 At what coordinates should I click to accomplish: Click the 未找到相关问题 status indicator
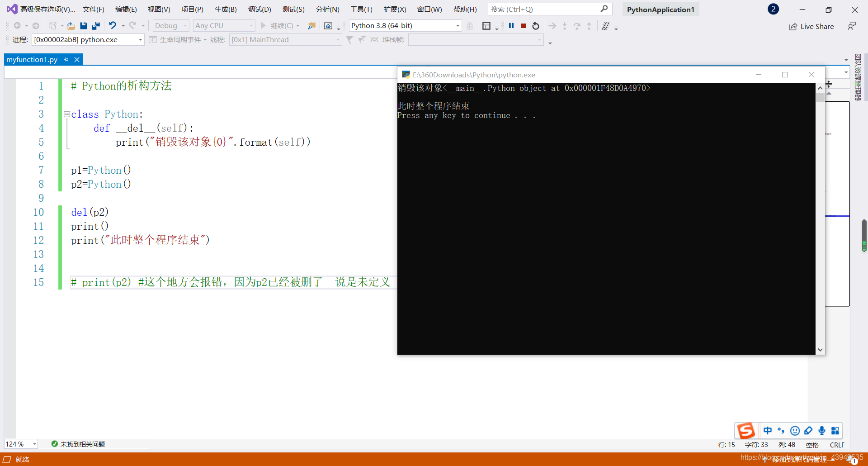(x=78, y=444)
